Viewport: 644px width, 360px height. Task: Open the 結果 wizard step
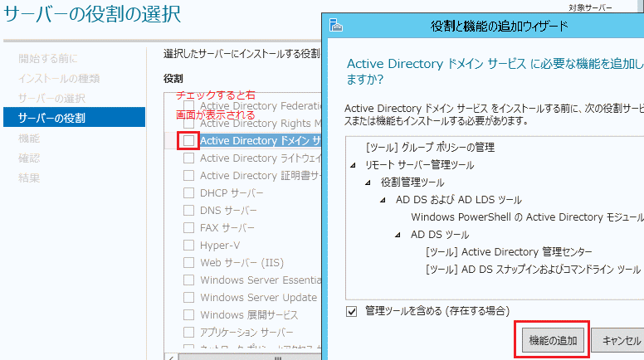pos(29,178)
